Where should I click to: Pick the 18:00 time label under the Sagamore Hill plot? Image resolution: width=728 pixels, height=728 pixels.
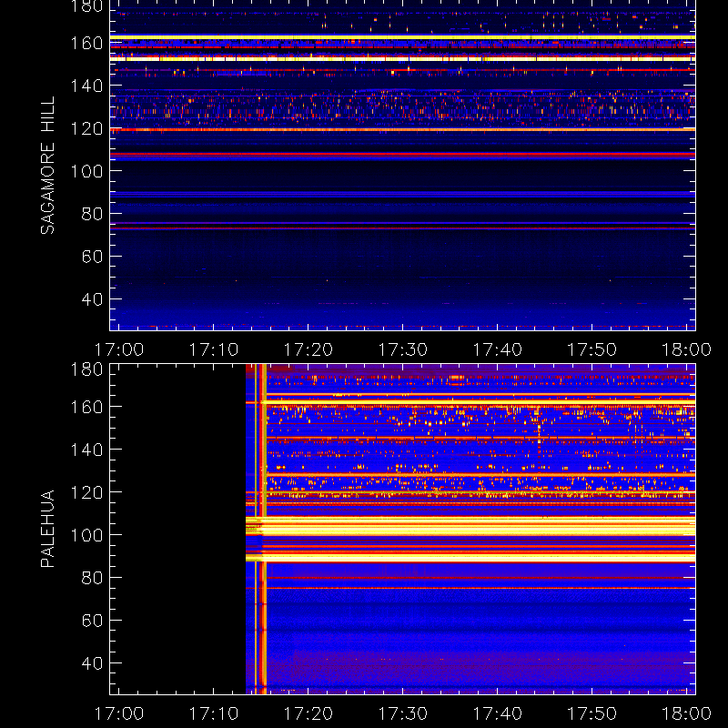click(x=687, y=349)
